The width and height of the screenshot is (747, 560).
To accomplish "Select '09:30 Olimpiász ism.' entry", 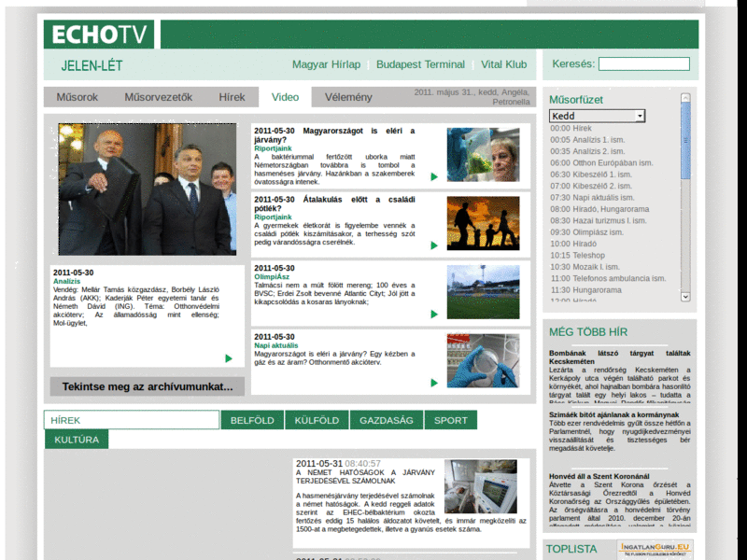I will click(x=586, y=231).
